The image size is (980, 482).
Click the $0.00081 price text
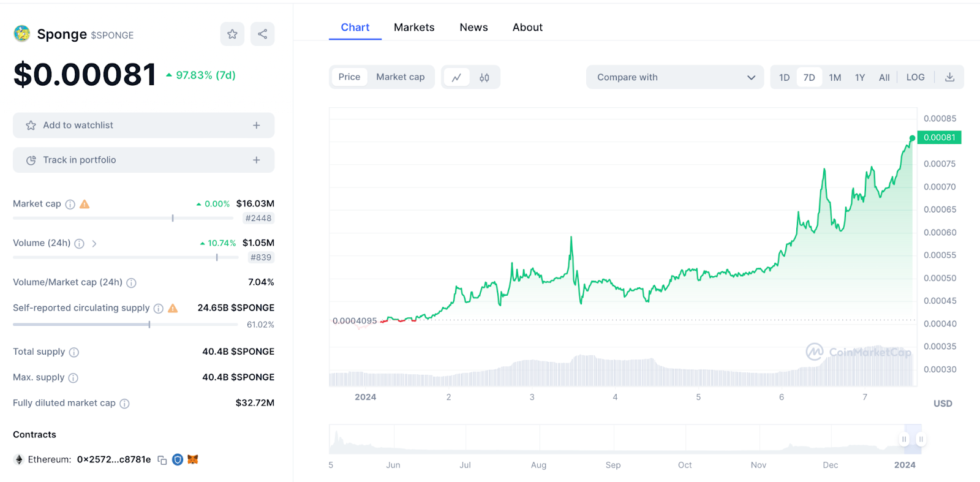pos(85,75)
